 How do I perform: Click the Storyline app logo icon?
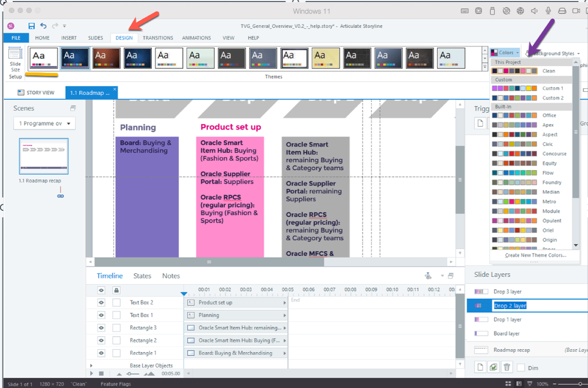coord(11,26)
